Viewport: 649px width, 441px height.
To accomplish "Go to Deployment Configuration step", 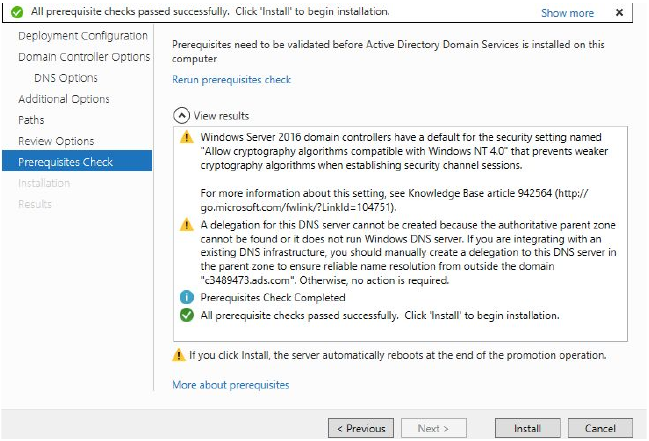I will (x=83, y=36).
